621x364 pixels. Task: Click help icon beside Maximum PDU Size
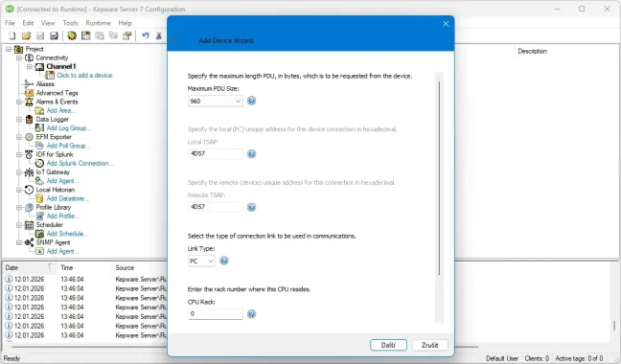point(251,101)
